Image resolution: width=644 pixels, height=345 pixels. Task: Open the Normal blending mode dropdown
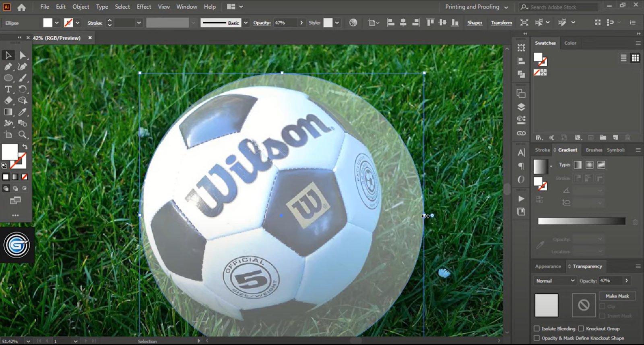coord(555,281)
